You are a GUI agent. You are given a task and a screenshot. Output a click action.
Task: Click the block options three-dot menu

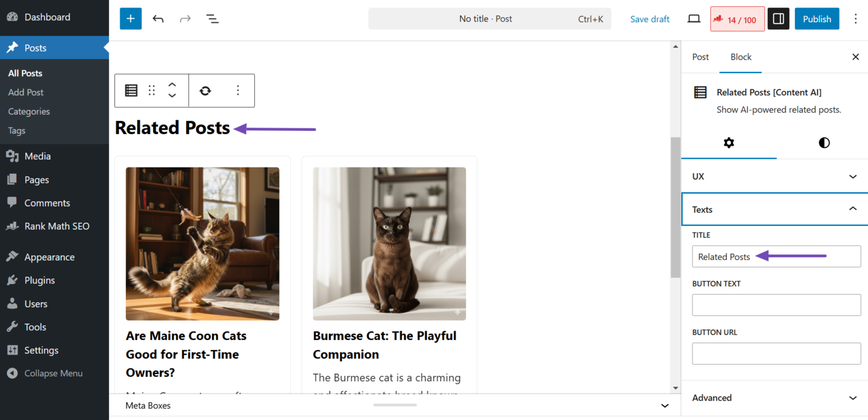(237, 91)
